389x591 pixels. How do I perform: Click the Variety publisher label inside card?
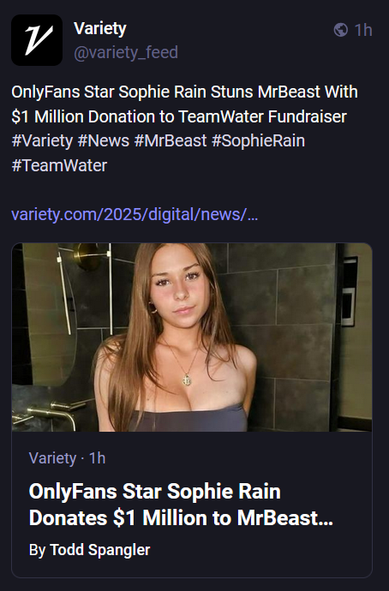point(53,458)
